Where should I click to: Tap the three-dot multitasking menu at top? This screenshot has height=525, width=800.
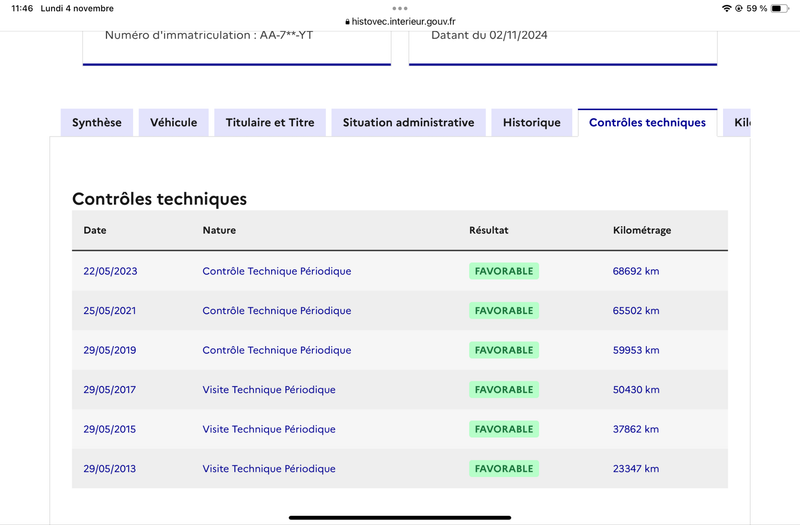[x=400, y=8]
